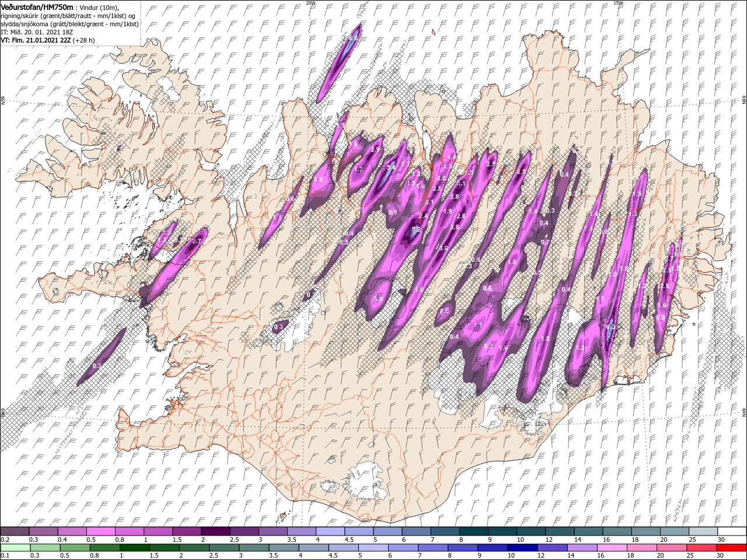The height and width of the screenshot is (560, 747).
Task: Click the dark green 1 mm rain legend swatch
Action: pyautogui.click(x=135, y=548)
